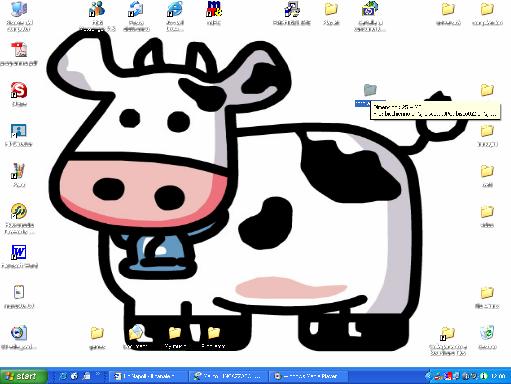
Task: Switch to the network connection taskbar button
Action: point(228,376)
